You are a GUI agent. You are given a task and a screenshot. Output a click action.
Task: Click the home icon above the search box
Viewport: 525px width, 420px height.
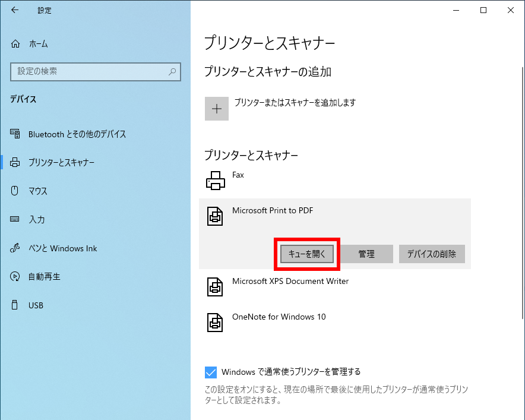(15, 43)
